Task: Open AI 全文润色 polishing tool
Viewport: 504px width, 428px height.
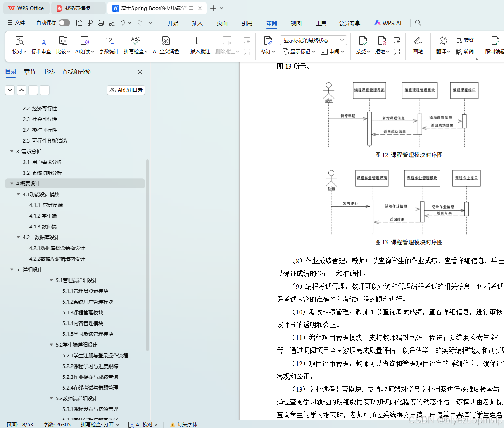Action: click(166, 45)
